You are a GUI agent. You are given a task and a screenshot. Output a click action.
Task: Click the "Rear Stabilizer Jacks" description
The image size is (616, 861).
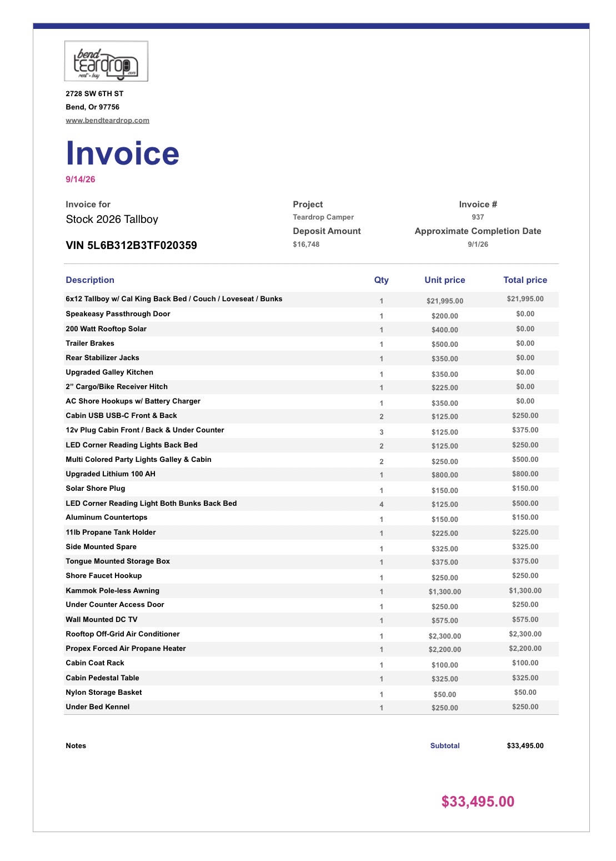click(102, 357)
